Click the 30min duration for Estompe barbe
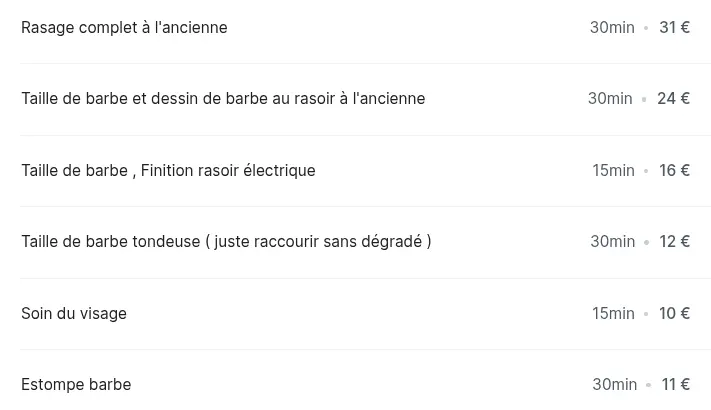Image resolution: width=711 pixels, height=410 pixels. click(614, 385)
